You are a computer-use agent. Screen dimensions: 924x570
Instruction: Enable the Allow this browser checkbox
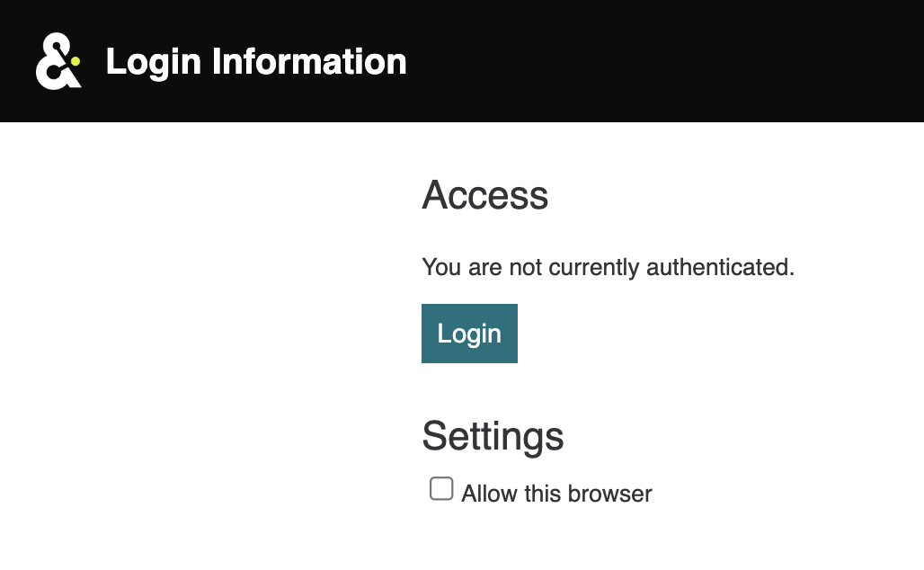pos(441,489)
